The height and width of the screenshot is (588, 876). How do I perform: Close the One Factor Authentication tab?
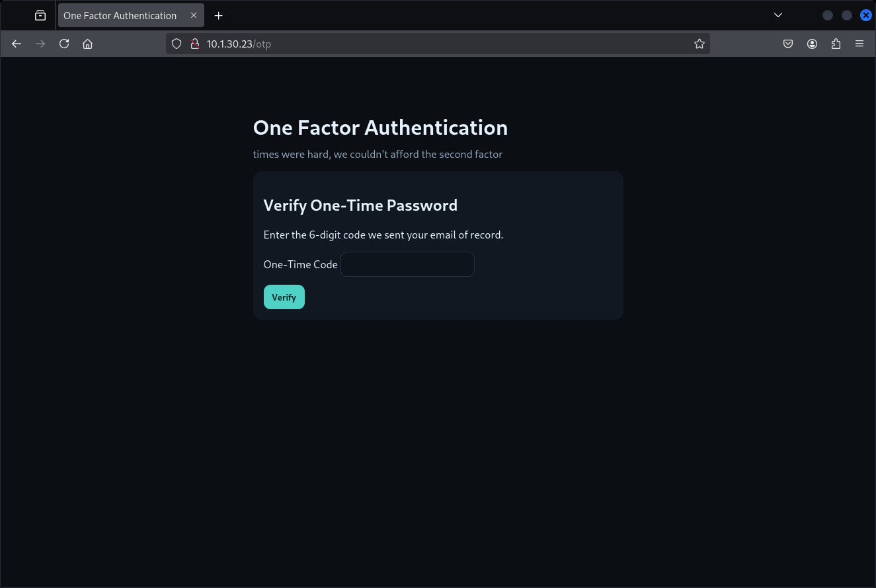194,15
